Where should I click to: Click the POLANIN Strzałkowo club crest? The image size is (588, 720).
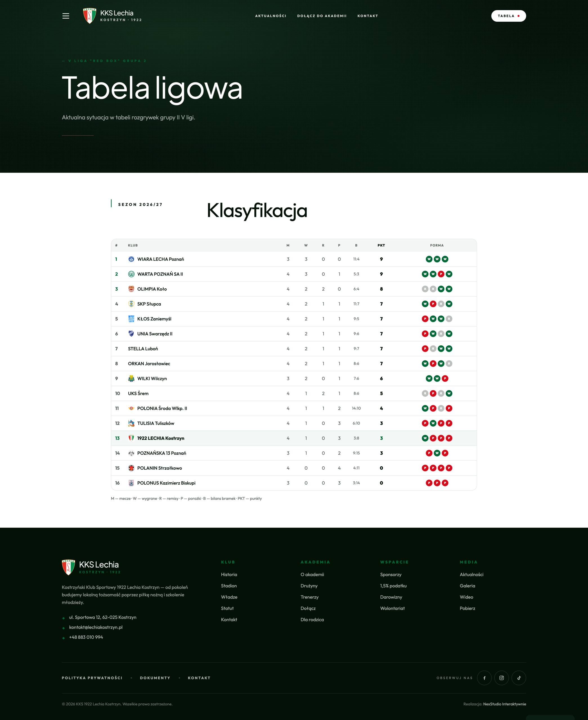(131, 468)
